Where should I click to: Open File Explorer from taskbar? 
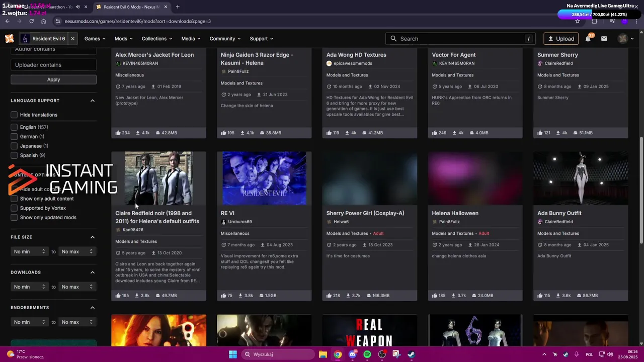tap(323, 354)
